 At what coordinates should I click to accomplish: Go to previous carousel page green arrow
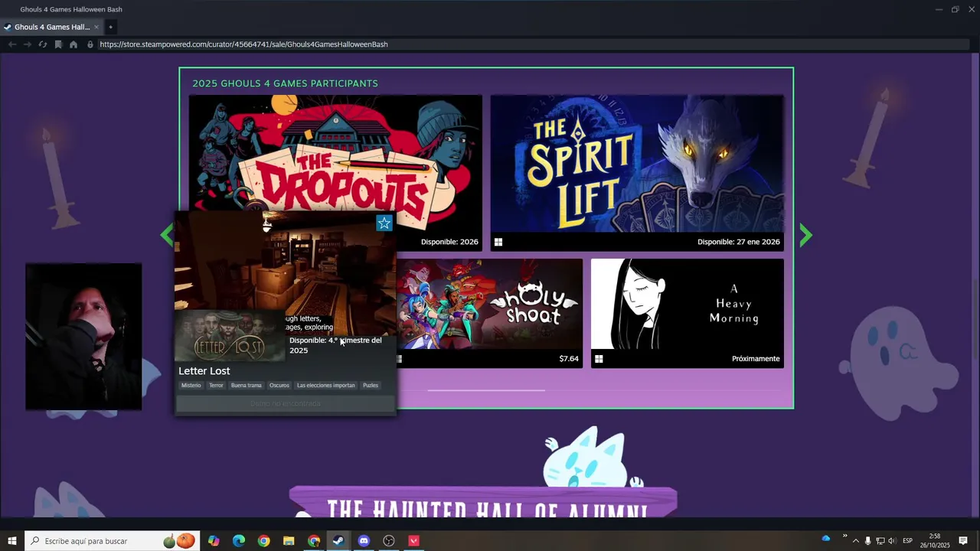(x=167, y=235)
